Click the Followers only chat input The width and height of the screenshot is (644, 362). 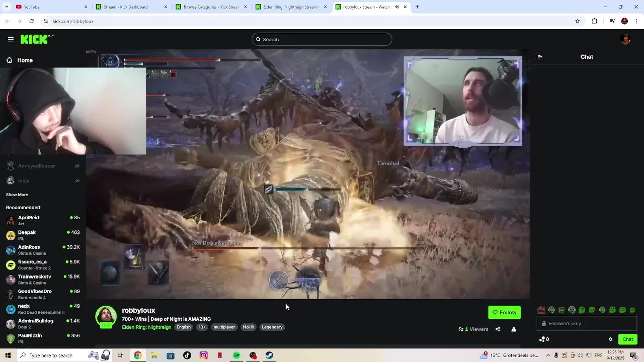click(587, 324)
